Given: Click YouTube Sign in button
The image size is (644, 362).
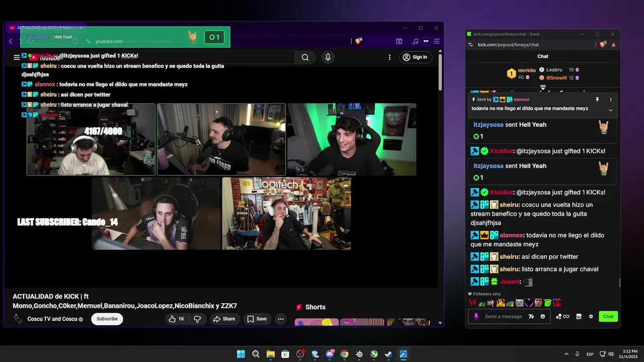Looking at the screenshot, I should click(x=415, y=57).
